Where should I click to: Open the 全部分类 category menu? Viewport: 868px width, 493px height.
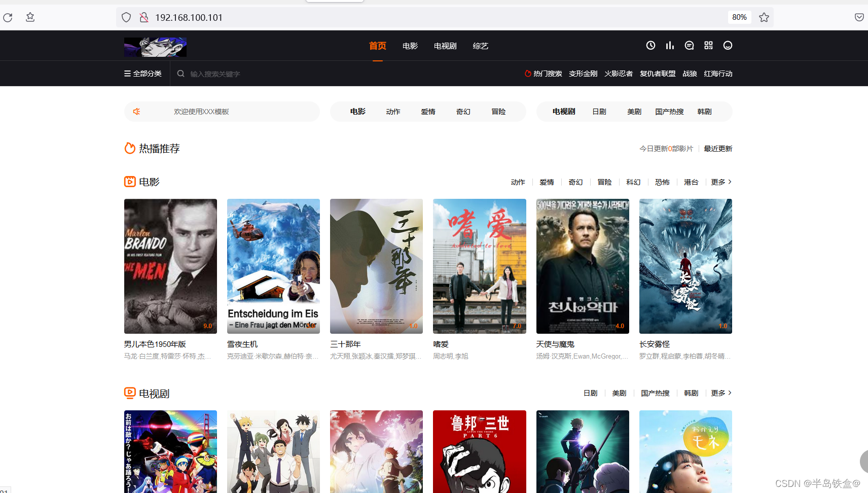[x=143, y=74]
